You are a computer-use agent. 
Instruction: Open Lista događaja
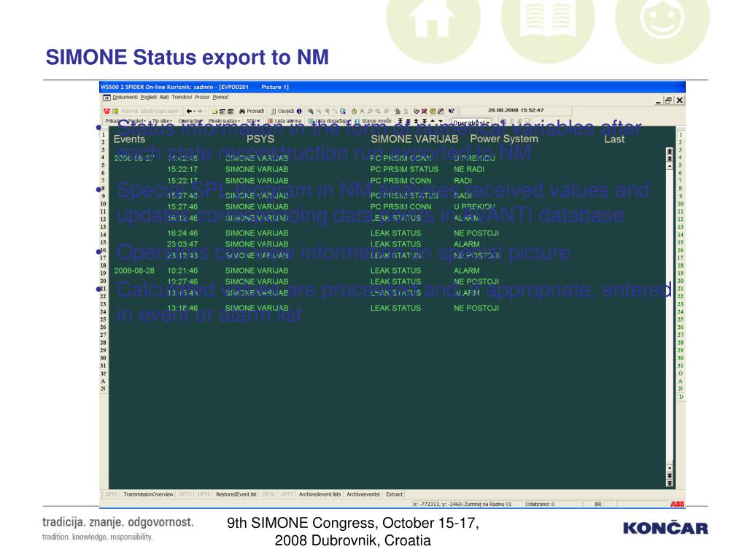tap(329, 121)
